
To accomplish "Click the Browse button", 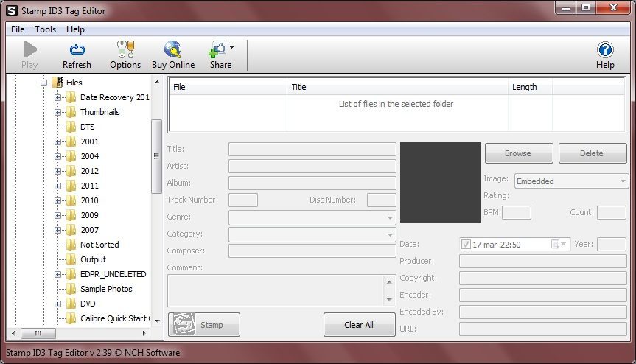I will click(x=519, y=153).
